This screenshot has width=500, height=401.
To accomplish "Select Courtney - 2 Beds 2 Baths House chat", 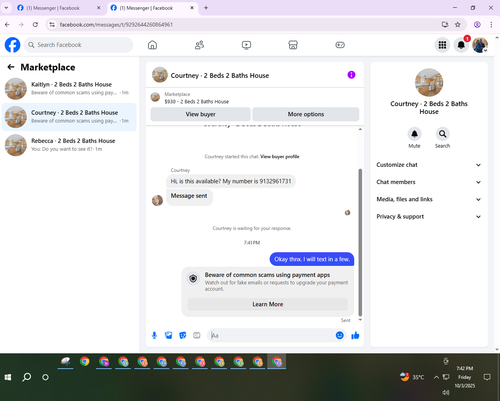I will pos(69,117).
